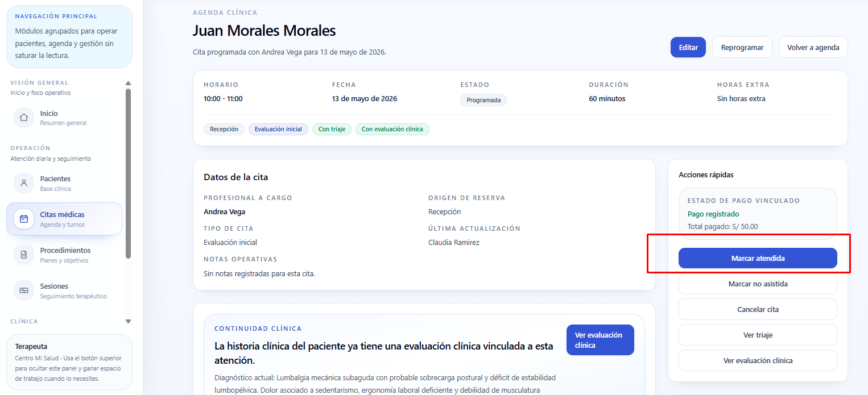This screenshot has width=868, height=395.
Task: Click the sidebar scroll up arrow
Action: 128,83
